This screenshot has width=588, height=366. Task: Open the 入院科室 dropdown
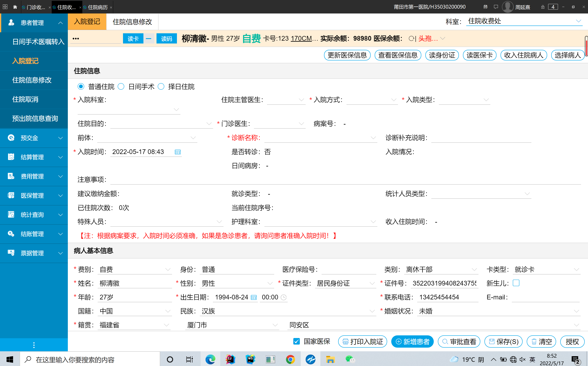tap(129, 109)
